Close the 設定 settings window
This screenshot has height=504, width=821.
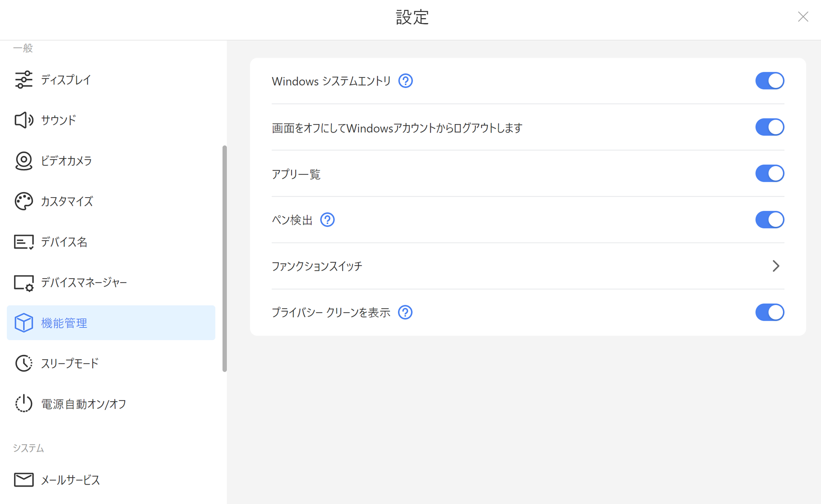point(803,17)
